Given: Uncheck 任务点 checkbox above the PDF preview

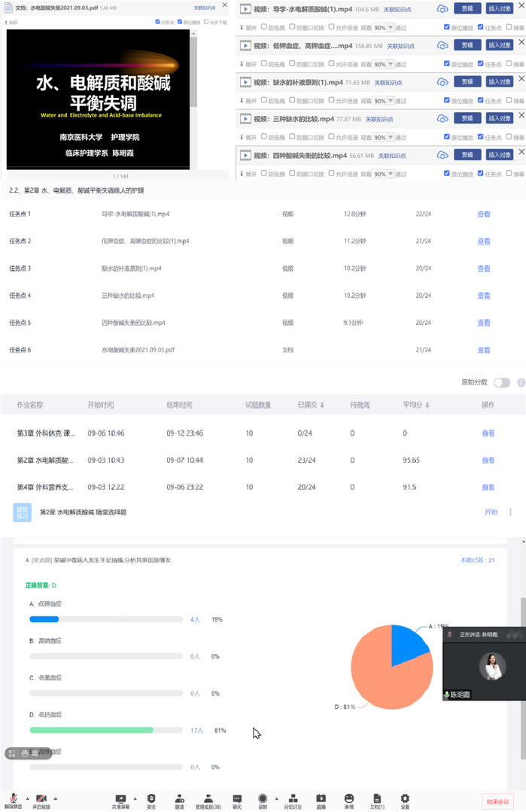Looking at the screenshot, I should coord(157,22).
